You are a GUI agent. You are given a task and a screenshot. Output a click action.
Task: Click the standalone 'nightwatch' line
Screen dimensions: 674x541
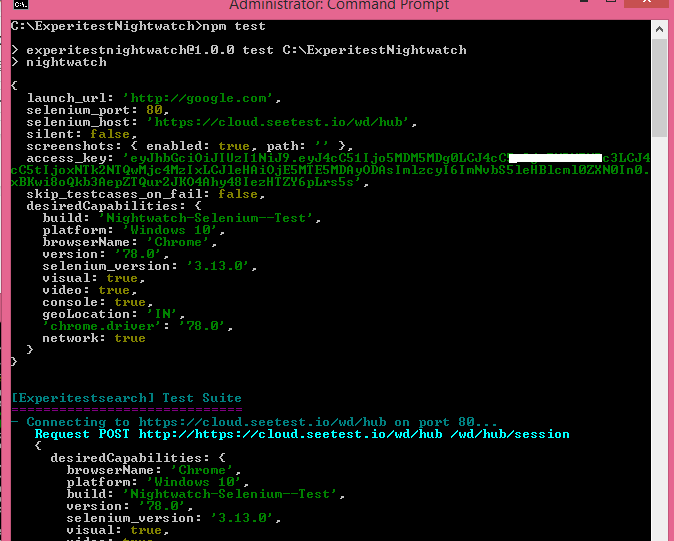point(59,62)
